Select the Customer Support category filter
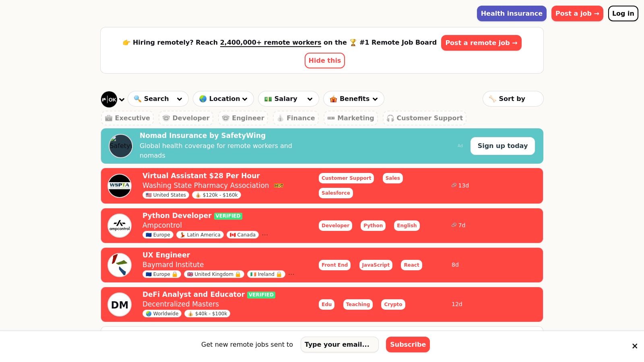644x362 pixels. click(425, 118)
